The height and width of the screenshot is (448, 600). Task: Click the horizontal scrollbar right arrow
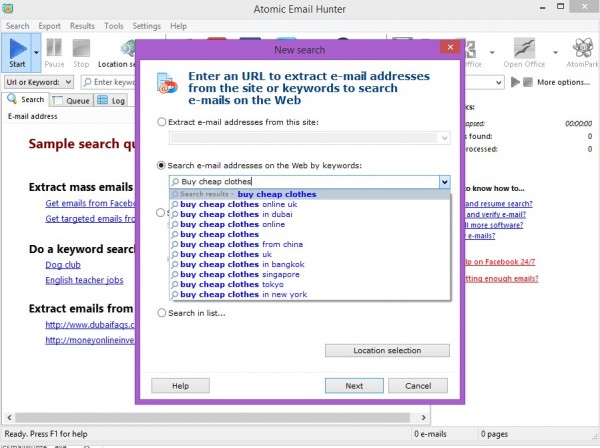[x=424, y=417]
